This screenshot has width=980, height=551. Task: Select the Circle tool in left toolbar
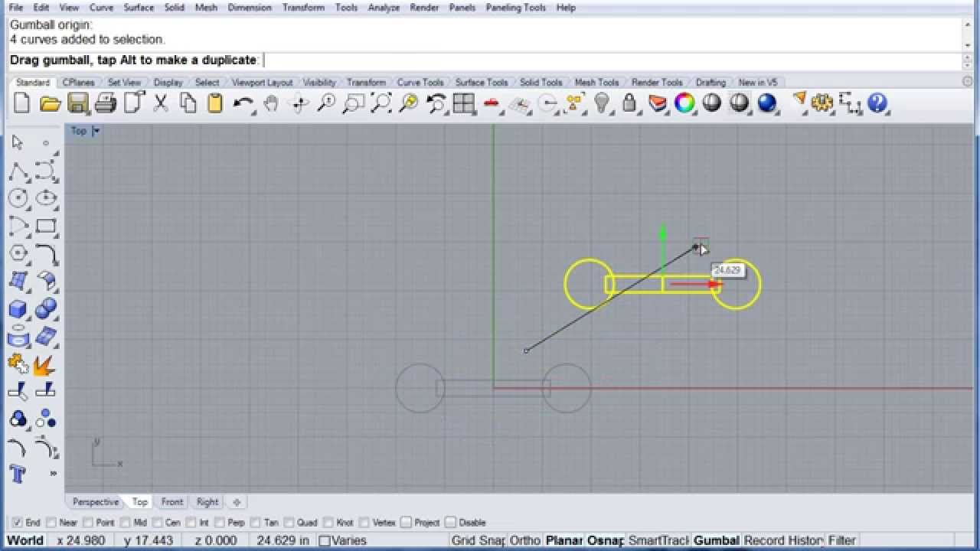(18, 198)
